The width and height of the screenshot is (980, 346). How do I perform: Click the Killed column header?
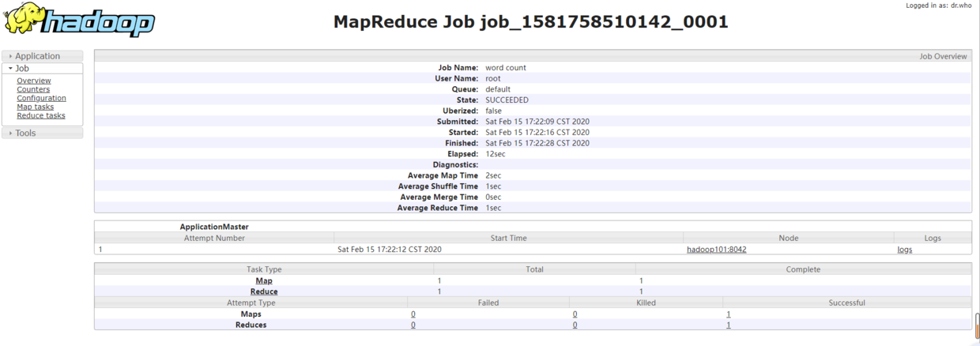pos(646,303)
